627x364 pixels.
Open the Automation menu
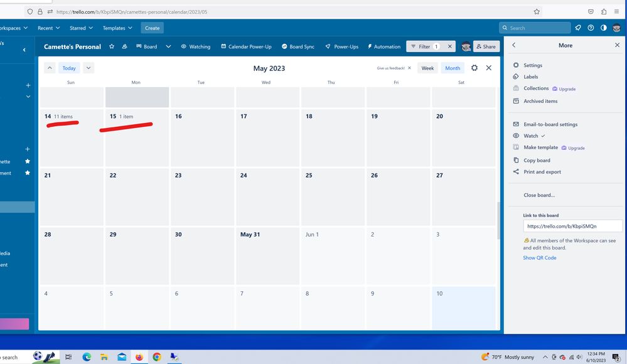[384, 46]
